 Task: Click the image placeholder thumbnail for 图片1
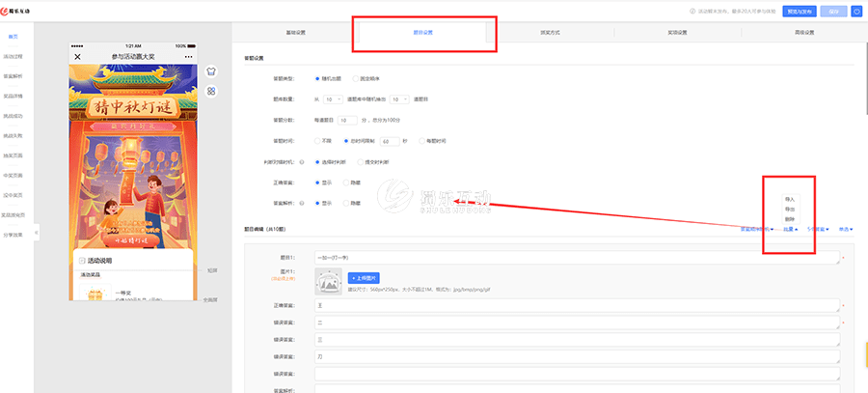click(x=329, y=281)
